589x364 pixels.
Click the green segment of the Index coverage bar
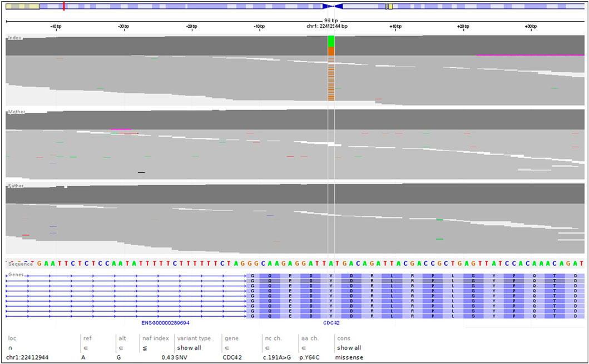click(x=331, y=41)
